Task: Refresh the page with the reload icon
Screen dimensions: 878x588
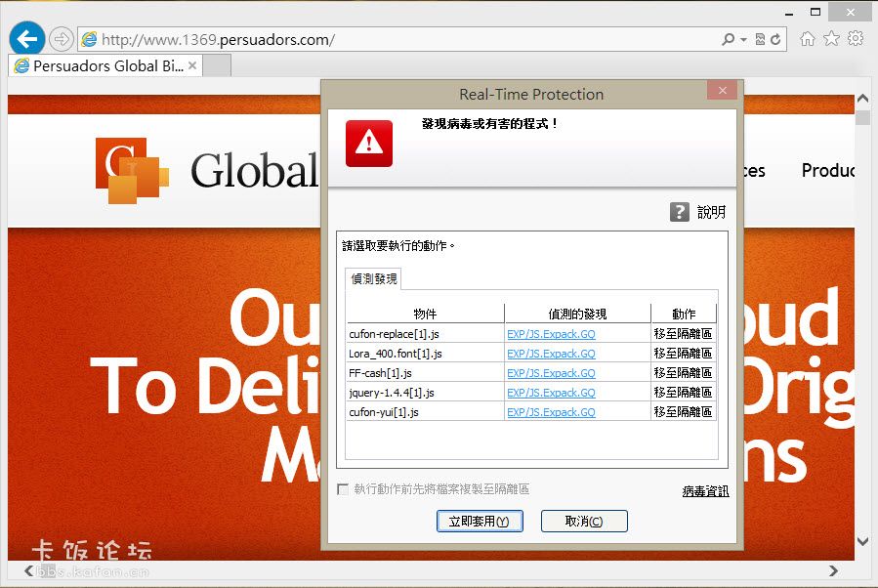Action: 775,39
